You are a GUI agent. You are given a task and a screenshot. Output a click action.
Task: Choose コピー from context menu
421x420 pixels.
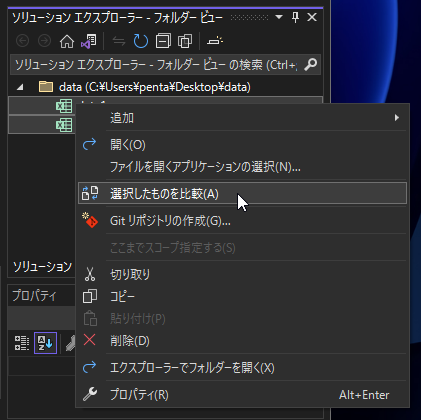point(242,296)
